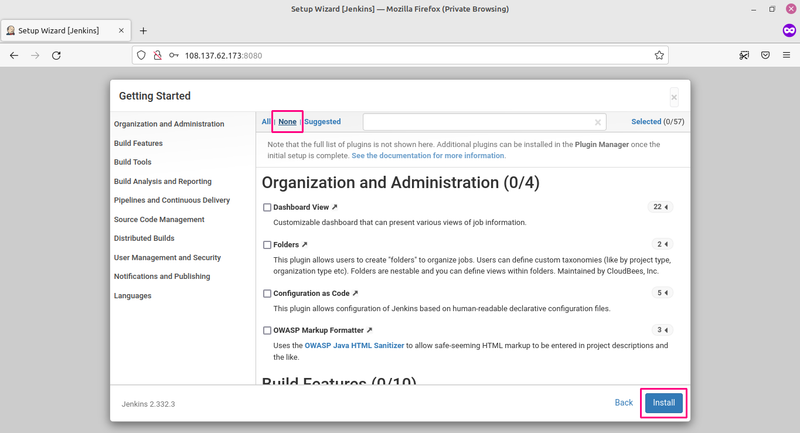The image size is (800, 433).
Task: Click the Pocket save icon in toolbar
Action: [765, 55]
